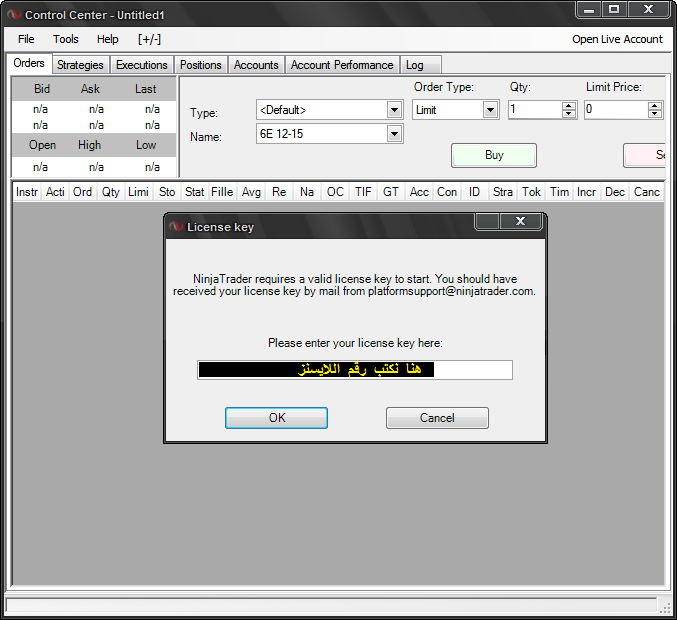Open the Help menu
This screenshot has height=620, width=677.
(107, 39)
